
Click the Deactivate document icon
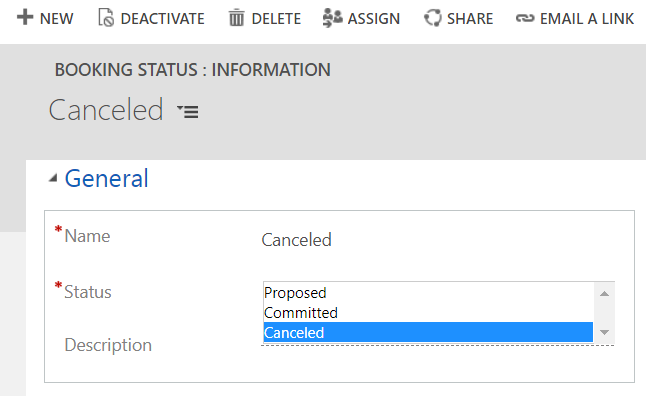click(x=106, y=18)
